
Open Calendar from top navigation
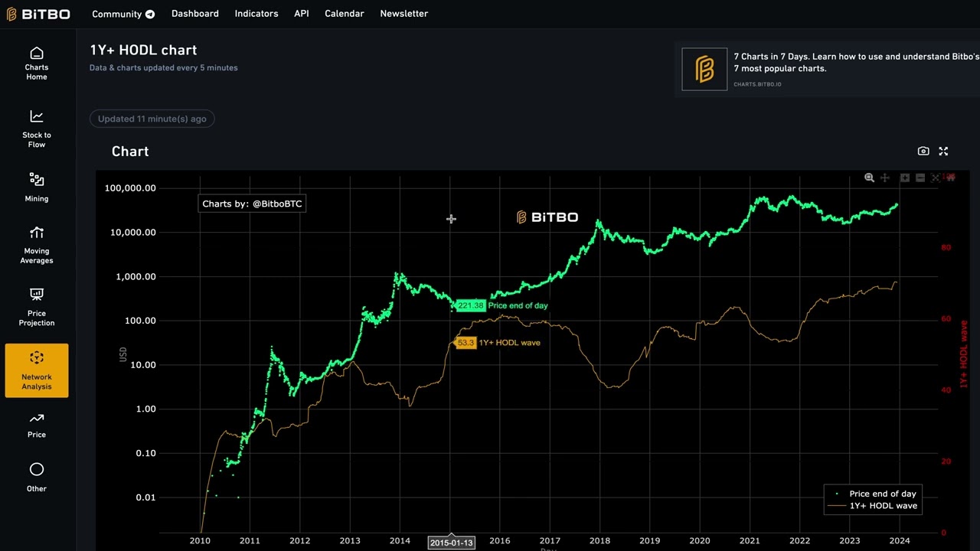click(x=345, y=14)
